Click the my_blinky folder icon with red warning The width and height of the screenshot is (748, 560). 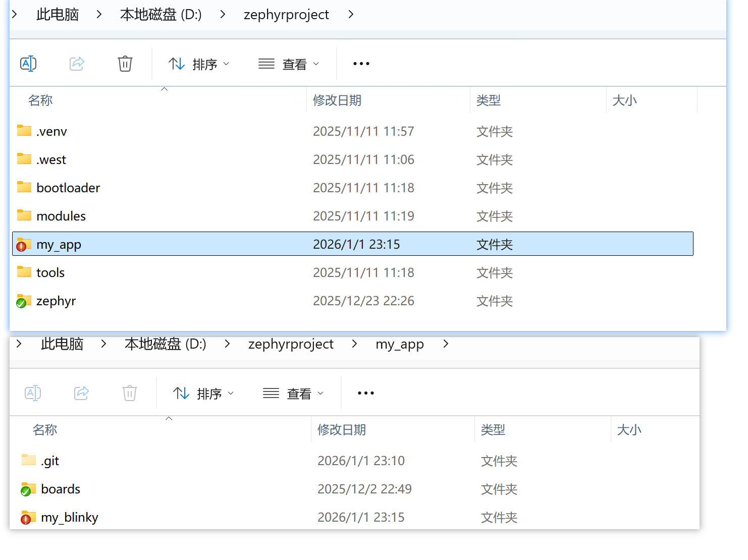tap(28, 518)
